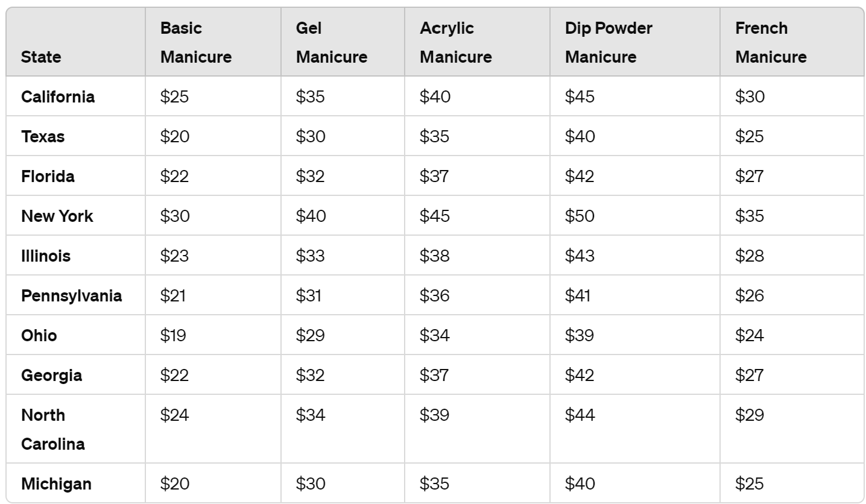Click Ohio's $24 French Manicure price
The height and width of the screenshot is (504, 866).
click(x=750, y=335)
